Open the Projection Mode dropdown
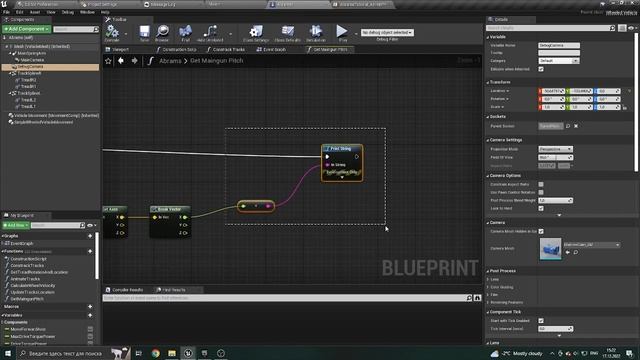 pos(555,149)
